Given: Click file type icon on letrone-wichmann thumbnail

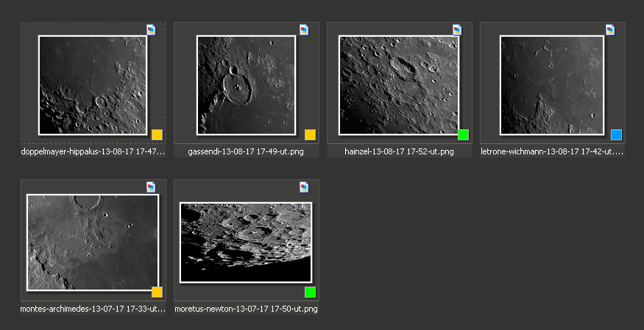Looking at the screenshot, I should point(610,29).
